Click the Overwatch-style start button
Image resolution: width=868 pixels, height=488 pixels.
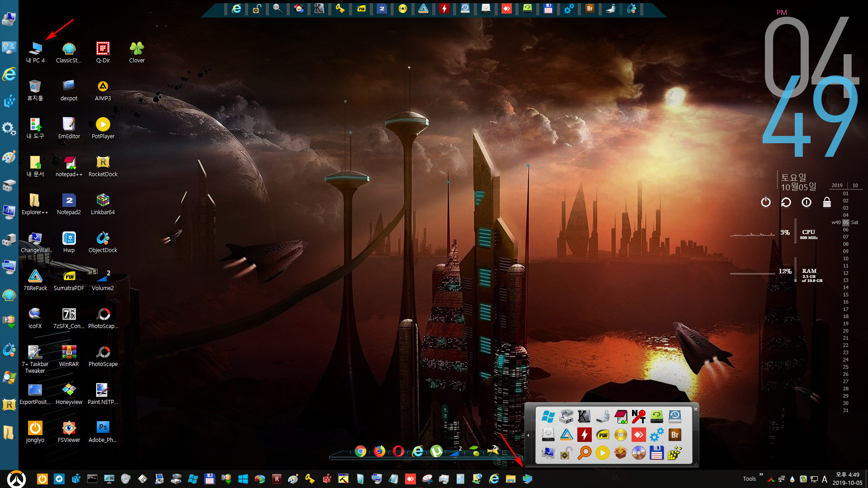click(16, 479)
